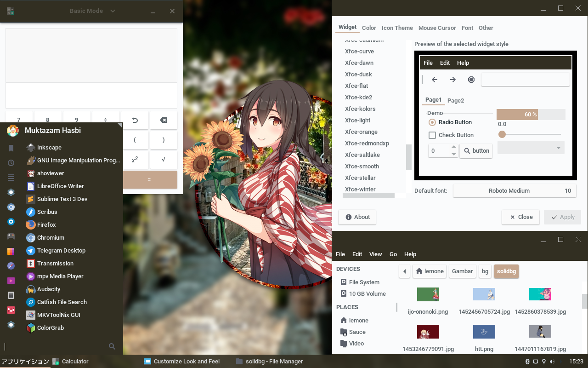This screenshot has width=588, height=368.
Task: Select Xfce-kolors in the widget list
Action: click(x=360, y=109)
